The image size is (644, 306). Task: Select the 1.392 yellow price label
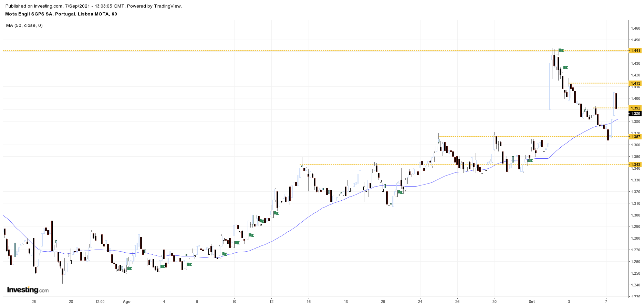(x=635, y=108)
